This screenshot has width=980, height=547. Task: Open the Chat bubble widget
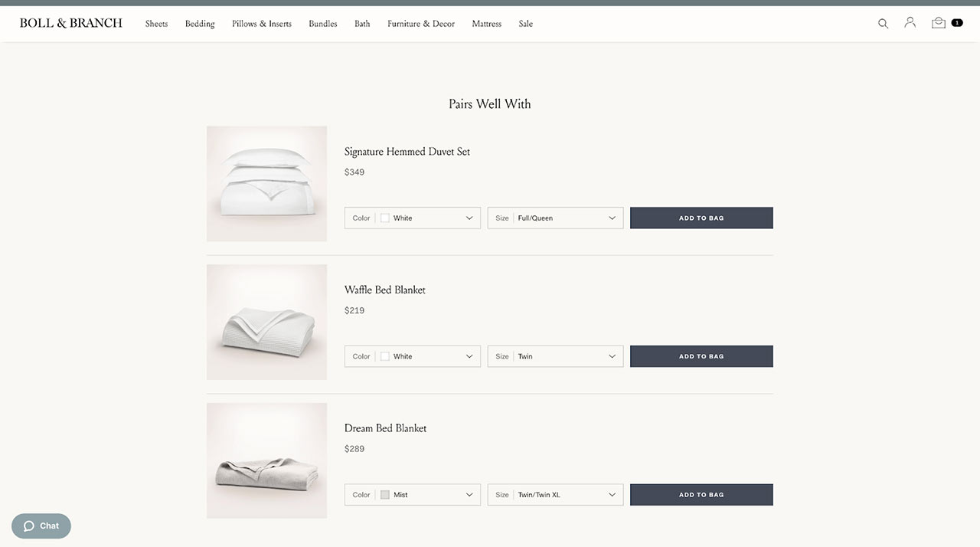click(x=41, y=526)
